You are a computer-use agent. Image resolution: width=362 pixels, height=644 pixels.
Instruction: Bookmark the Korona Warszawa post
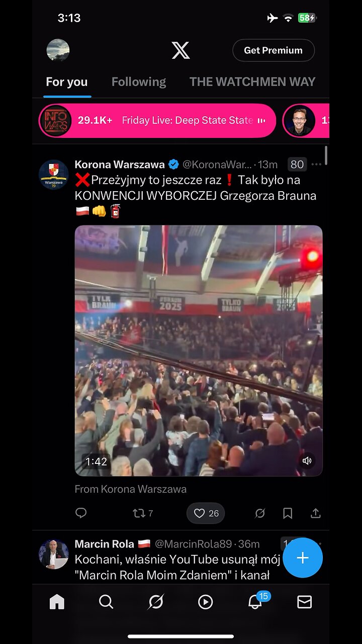pos(288,513)
